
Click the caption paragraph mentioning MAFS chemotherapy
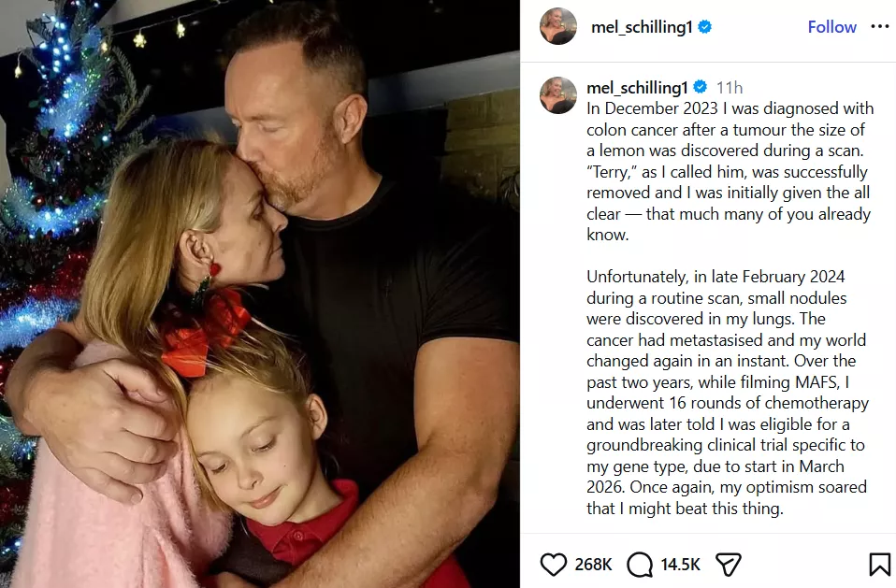[x=728, y=393]
